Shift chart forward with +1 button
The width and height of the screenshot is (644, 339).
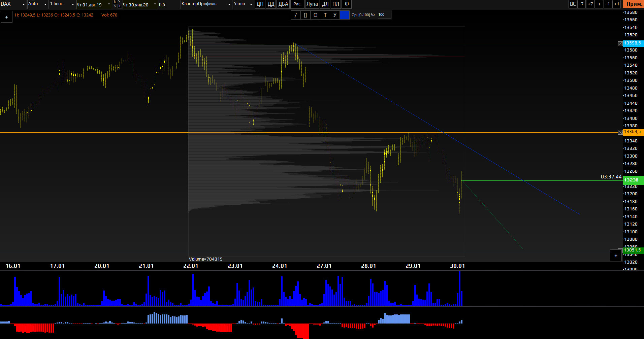tap(616, 4)
